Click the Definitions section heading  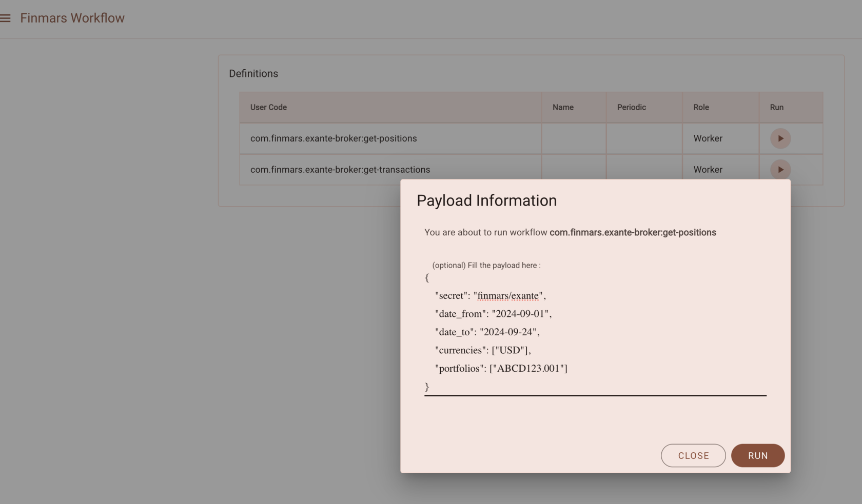[253, 73]
